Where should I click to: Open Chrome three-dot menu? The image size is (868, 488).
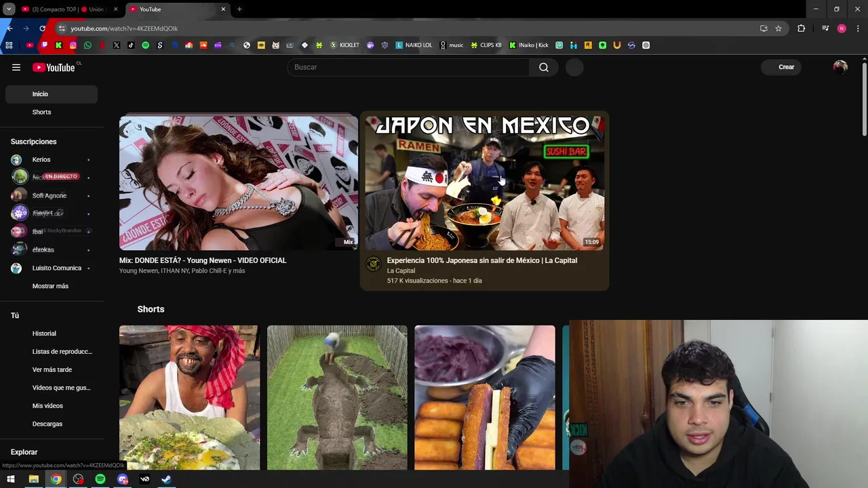[858, 28]
